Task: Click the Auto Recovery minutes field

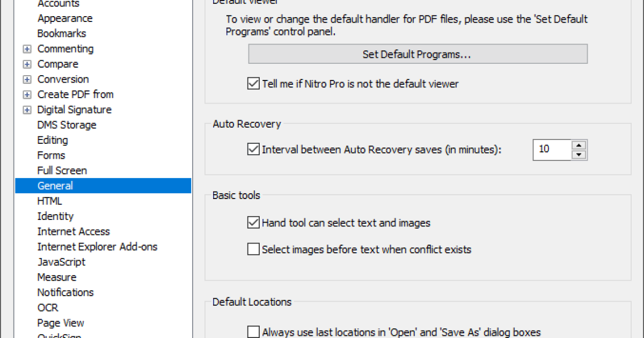Action: pyautogui.click(x=551, y=150)
